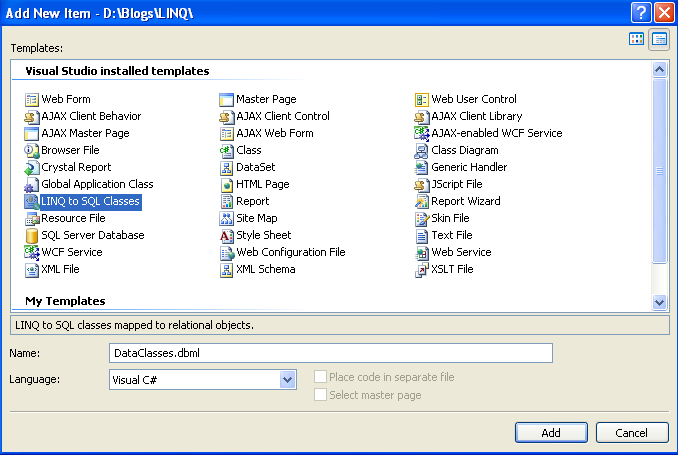Choose the WCF Service icon
The height and width of the screenshot is (455, 679).
tap(31, 252)
